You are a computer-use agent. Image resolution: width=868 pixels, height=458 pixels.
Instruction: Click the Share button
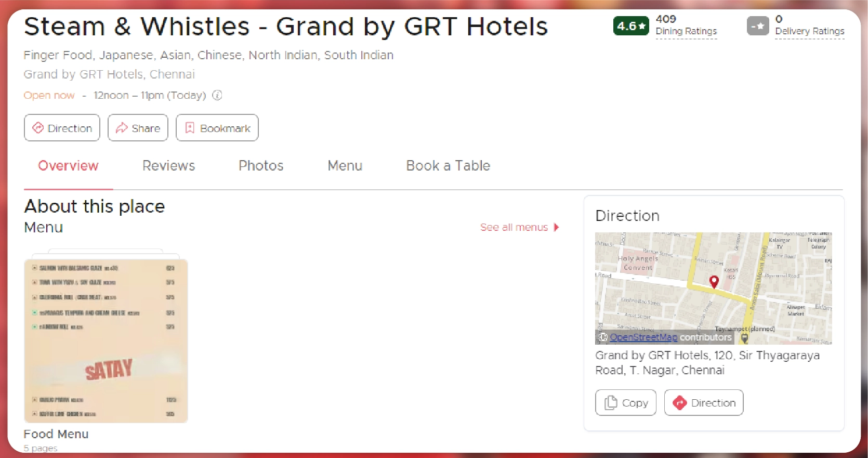pos(138,128)
